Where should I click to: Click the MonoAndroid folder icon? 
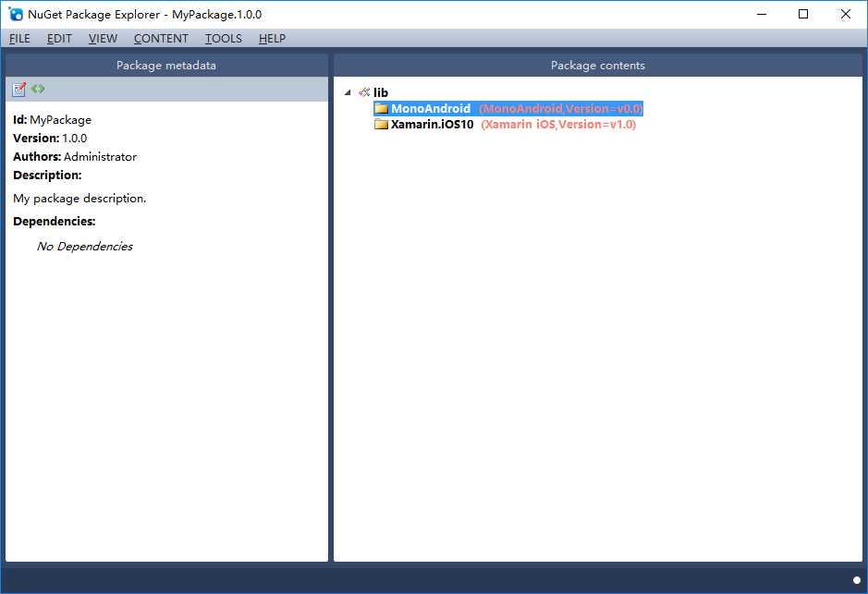tap(382, 108)
